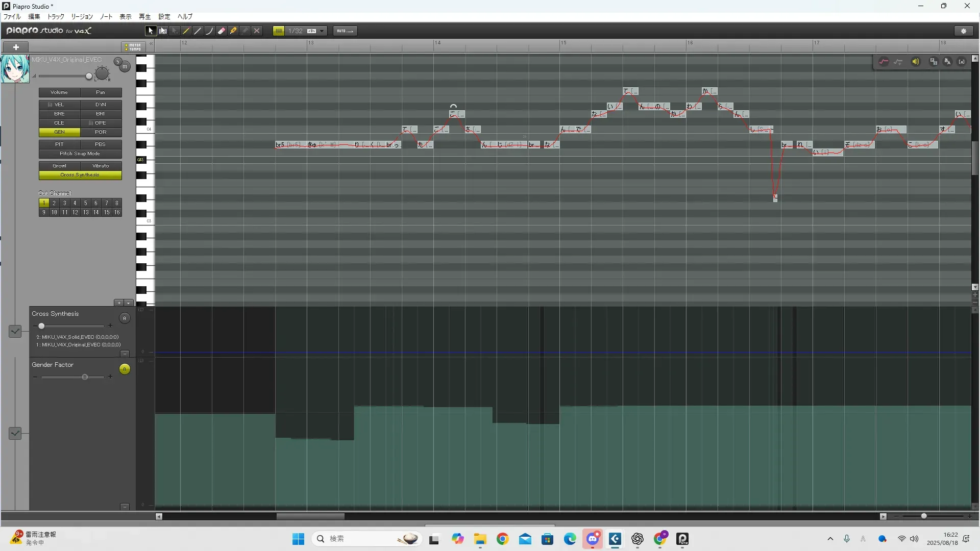Click the phoneme display [a] icon
This screenshot has height=551, width=980.
coord(962,62)
